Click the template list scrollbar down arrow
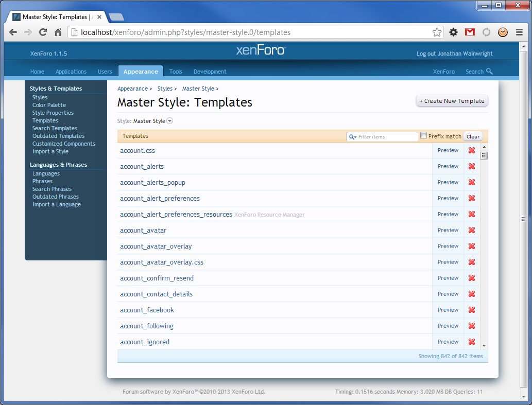 tap(484, 345)
